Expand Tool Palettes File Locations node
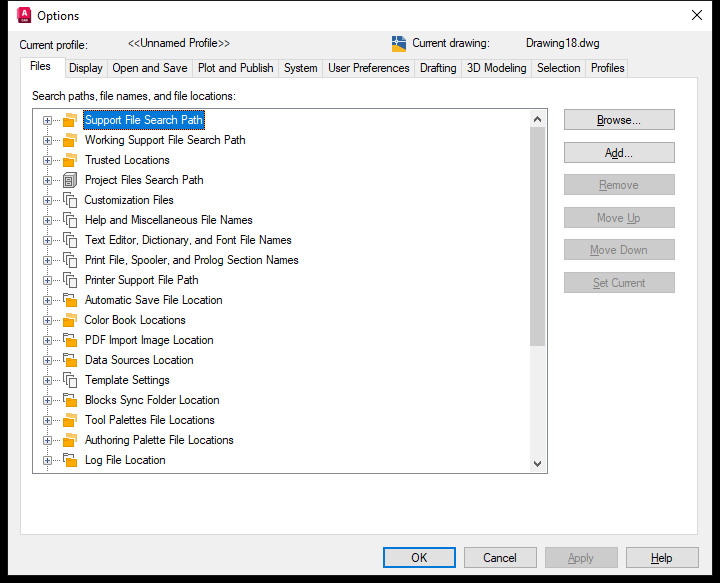This screenshot has width=720, height=583. pos(47,420)
